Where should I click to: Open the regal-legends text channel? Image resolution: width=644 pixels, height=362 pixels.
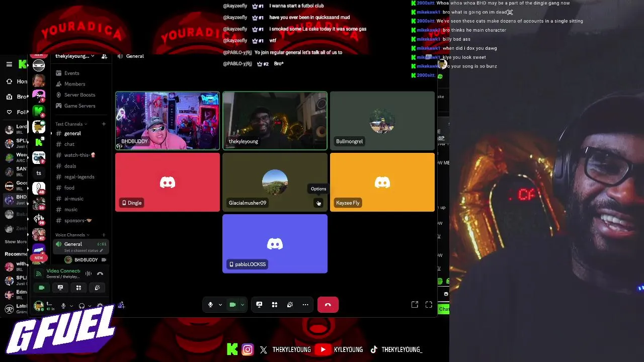coord(80,177)
